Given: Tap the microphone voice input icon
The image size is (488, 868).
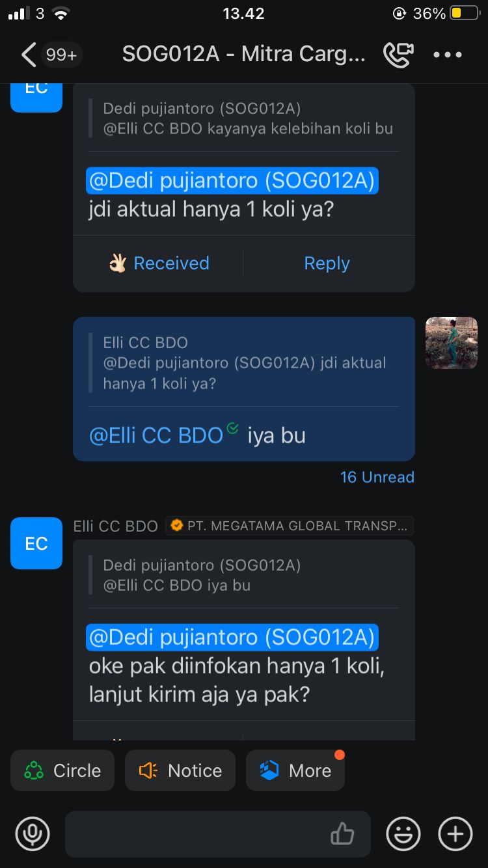Looking at the screenshot, I should (33, 834).
